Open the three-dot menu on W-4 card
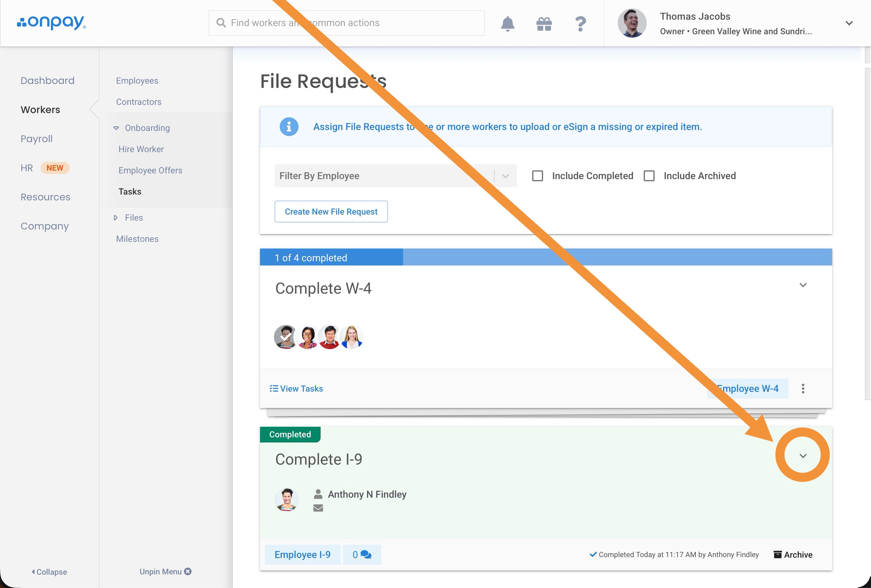Screen dimensions: 871x588 click(803, 389)
